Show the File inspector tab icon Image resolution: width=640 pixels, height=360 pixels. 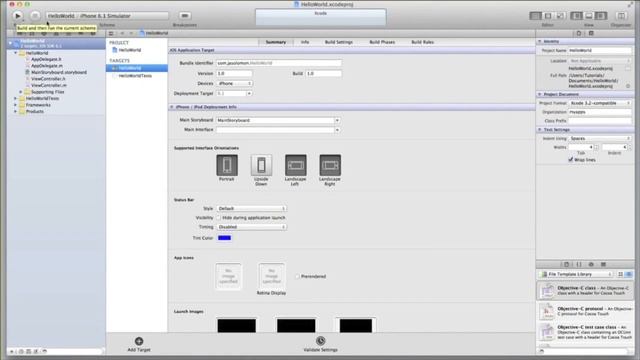tap(579, 33)
